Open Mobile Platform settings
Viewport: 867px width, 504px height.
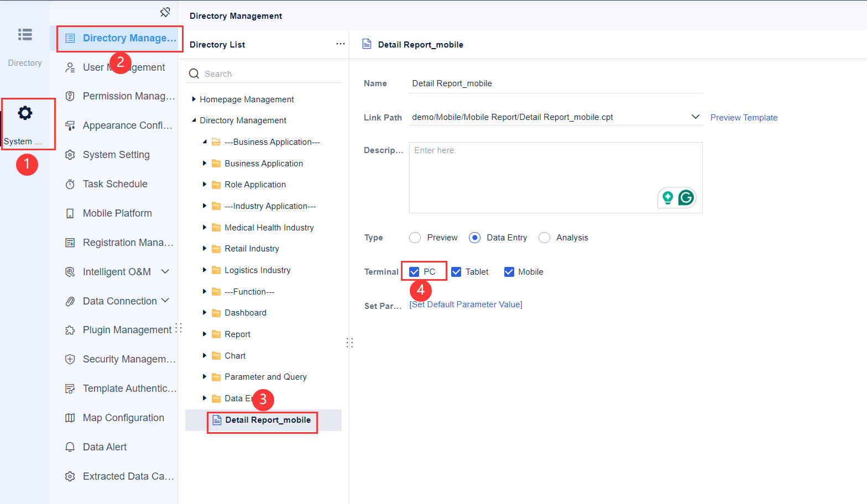117,213
